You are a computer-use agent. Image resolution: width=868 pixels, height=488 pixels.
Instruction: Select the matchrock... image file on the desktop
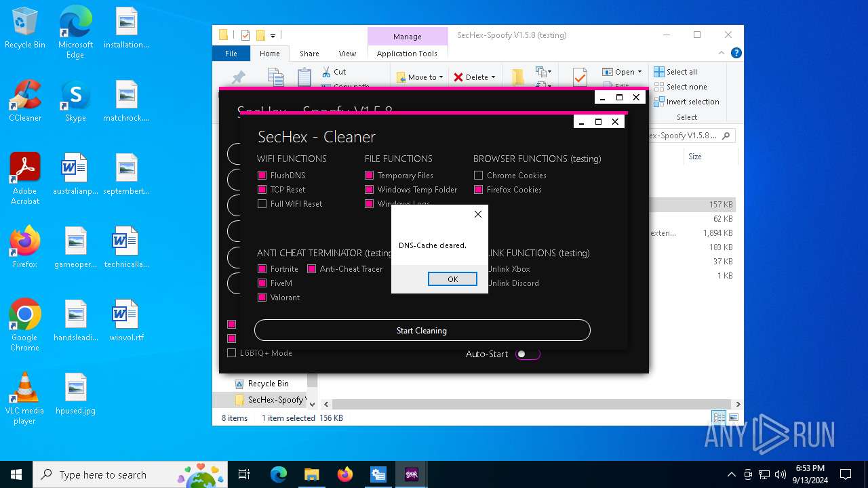126,102
